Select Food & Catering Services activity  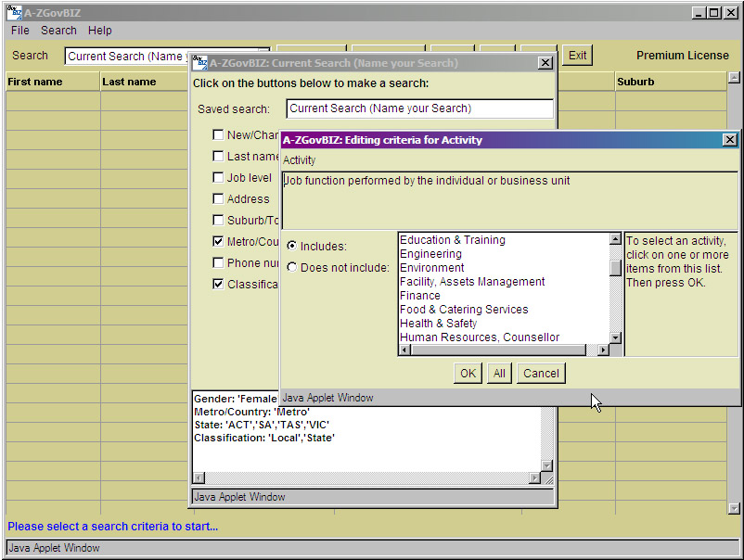coord(504,309)
